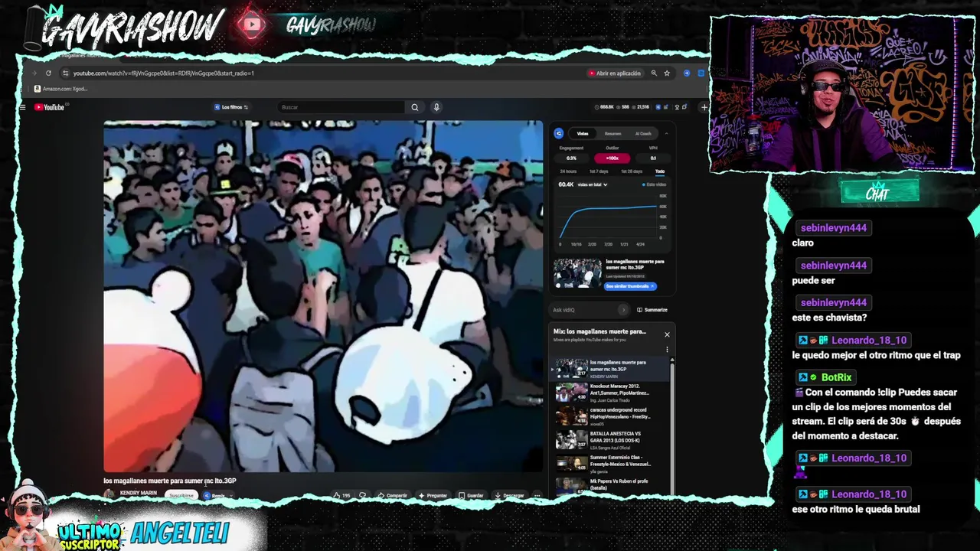This screenshot has height=551, width=980.
Task: Open site information icon in address bar
Action: point(66,73)
